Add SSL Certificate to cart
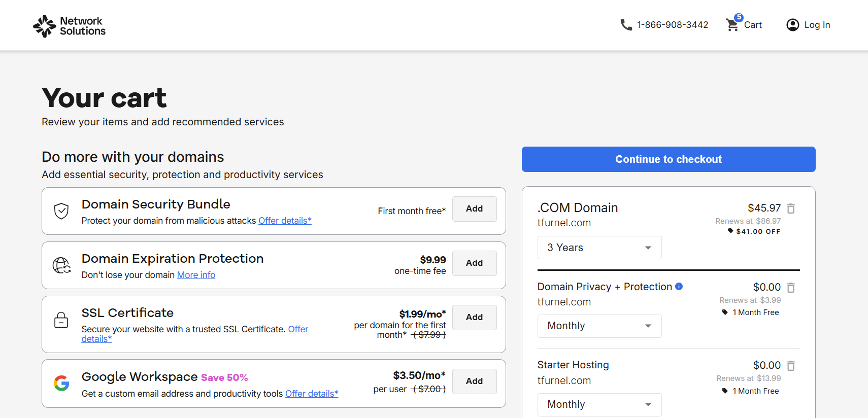868x418 pixels. [x=475, y=318]
